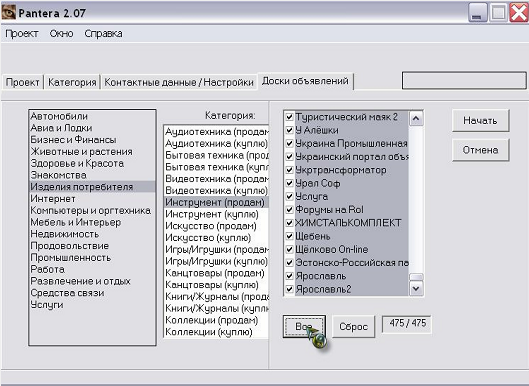
Task: Select Недвижимость section
Action: [92, 234]
